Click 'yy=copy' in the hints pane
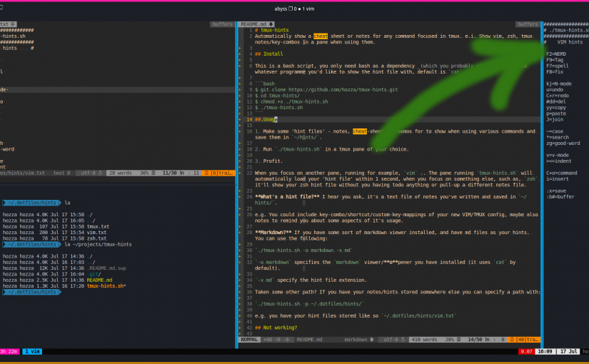Viewport: 589px width, 364px height. (556, 108)
